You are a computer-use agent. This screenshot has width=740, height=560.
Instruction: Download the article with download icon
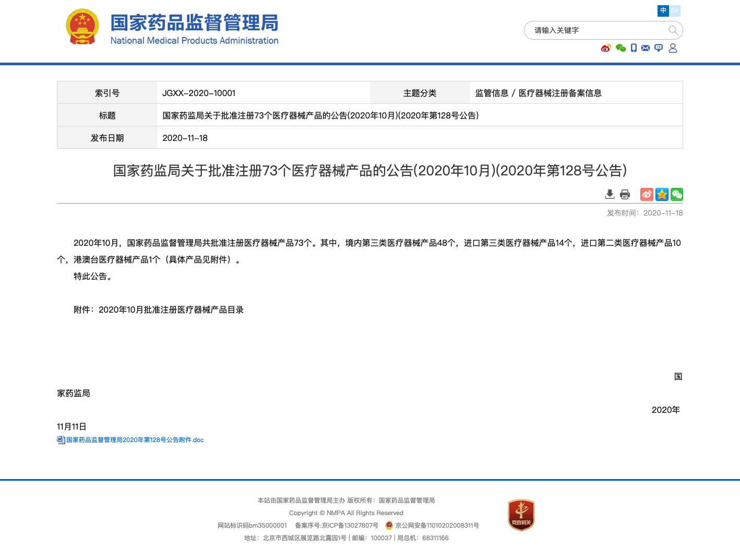coord(610,195)
